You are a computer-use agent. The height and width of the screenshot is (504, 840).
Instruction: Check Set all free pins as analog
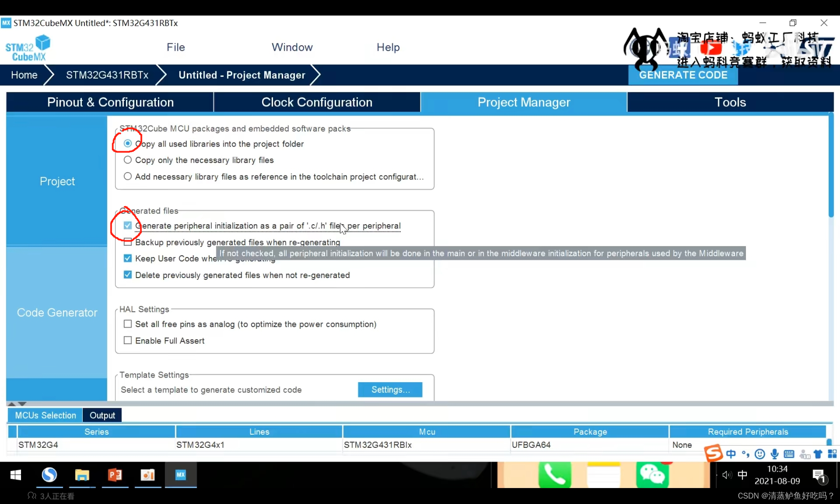pyautogui.click(x=128, y=324)
